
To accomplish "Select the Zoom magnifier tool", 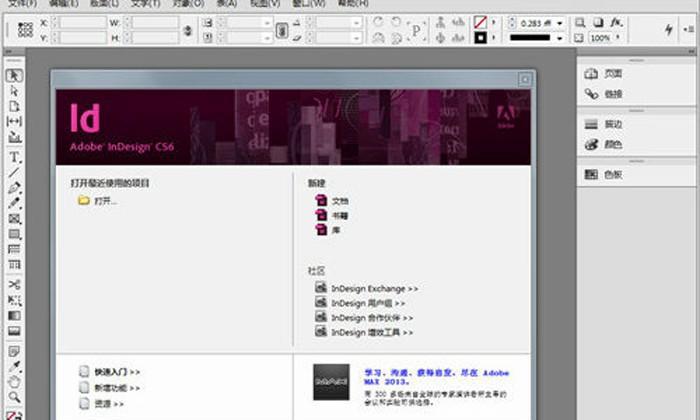I will pyautogui.click(x=14, y=397).
